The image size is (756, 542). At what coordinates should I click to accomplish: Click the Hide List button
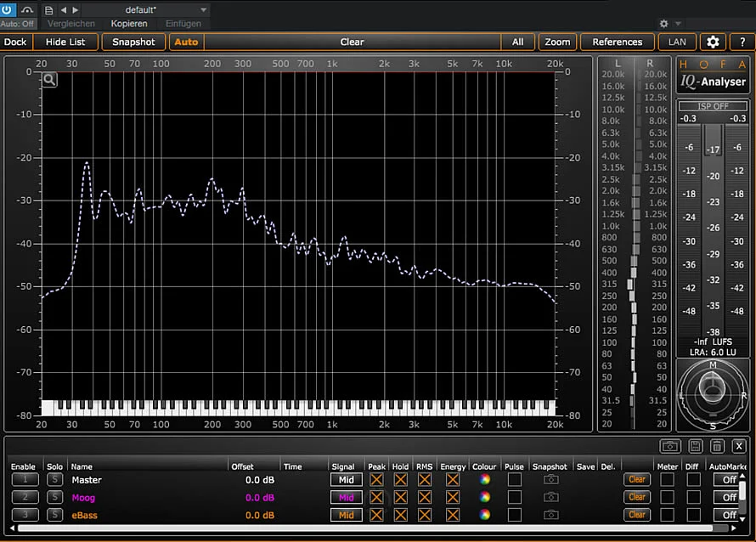(x=65, y=42)
